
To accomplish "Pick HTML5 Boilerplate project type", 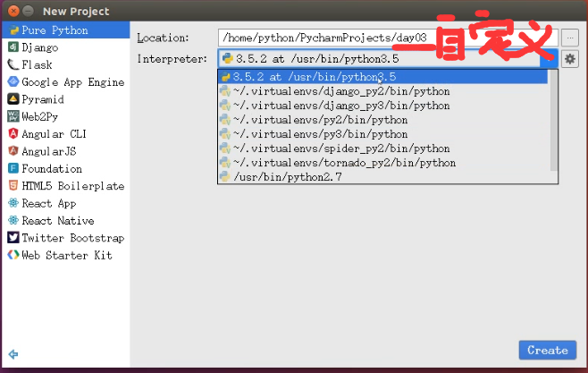I will (65, 186).
